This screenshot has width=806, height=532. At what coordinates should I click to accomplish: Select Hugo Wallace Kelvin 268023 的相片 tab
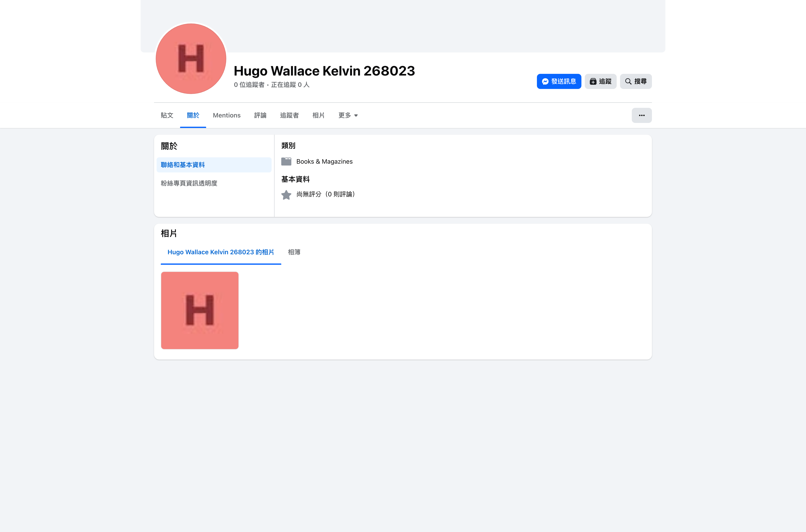[221, 252]
